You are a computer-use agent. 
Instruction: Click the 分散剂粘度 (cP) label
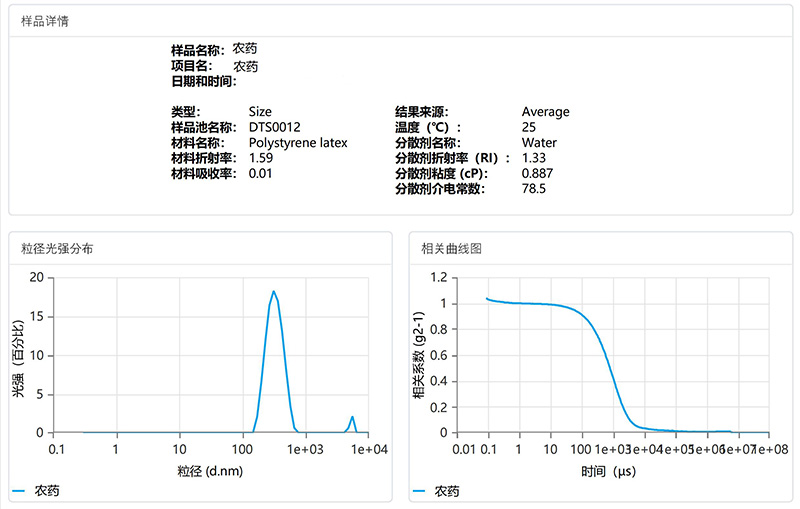(441, 173)
